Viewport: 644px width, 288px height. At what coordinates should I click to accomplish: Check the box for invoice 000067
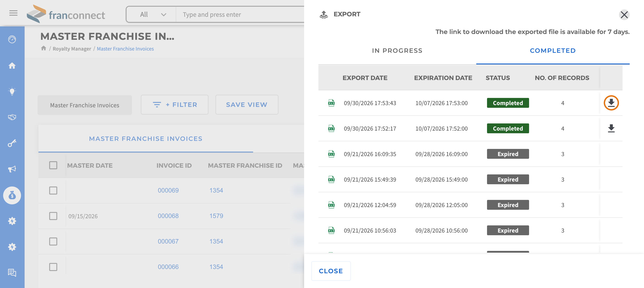53,241
